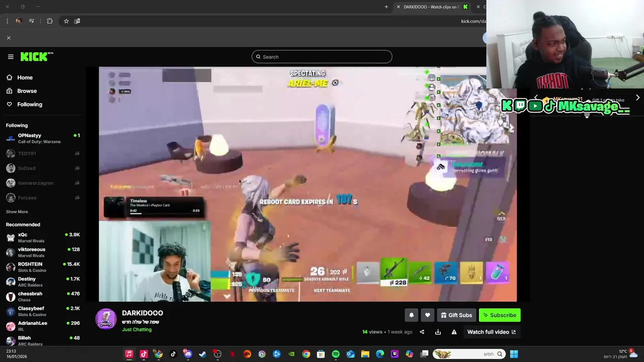Open offline channel Forceee

43,198
